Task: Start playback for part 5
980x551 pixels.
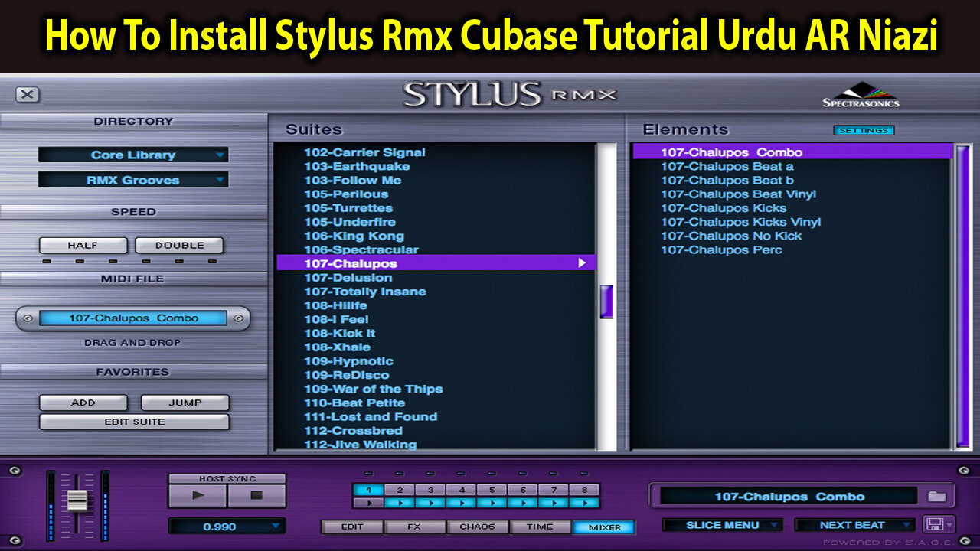Action: pyautogui.click(x=492, y=503)
